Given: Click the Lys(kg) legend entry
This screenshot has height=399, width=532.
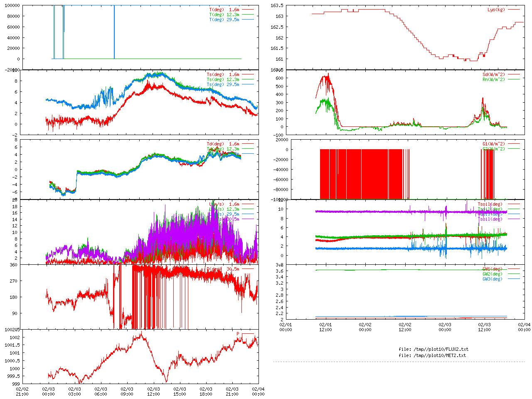Looking at the screenshot, I should [x=496, y=10].
